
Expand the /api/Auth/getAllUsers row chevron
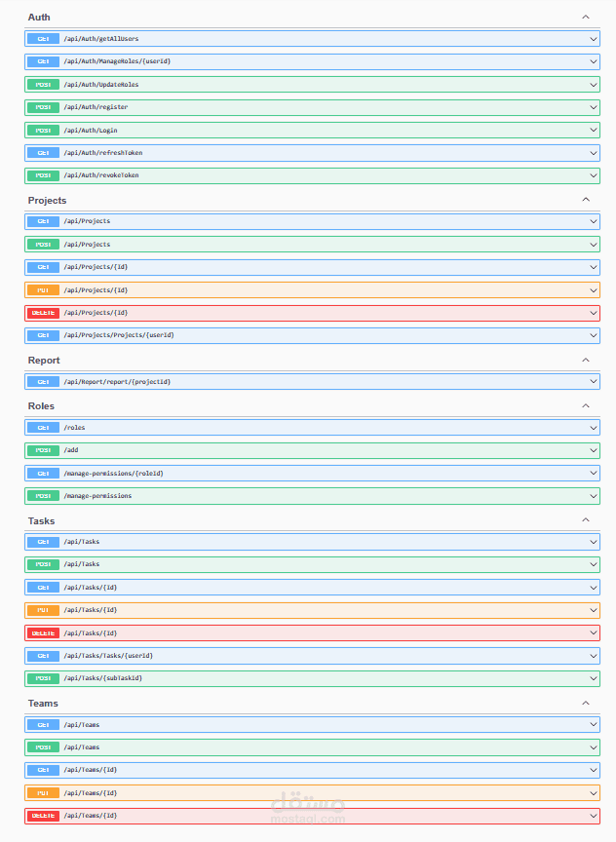click(594, 39)
